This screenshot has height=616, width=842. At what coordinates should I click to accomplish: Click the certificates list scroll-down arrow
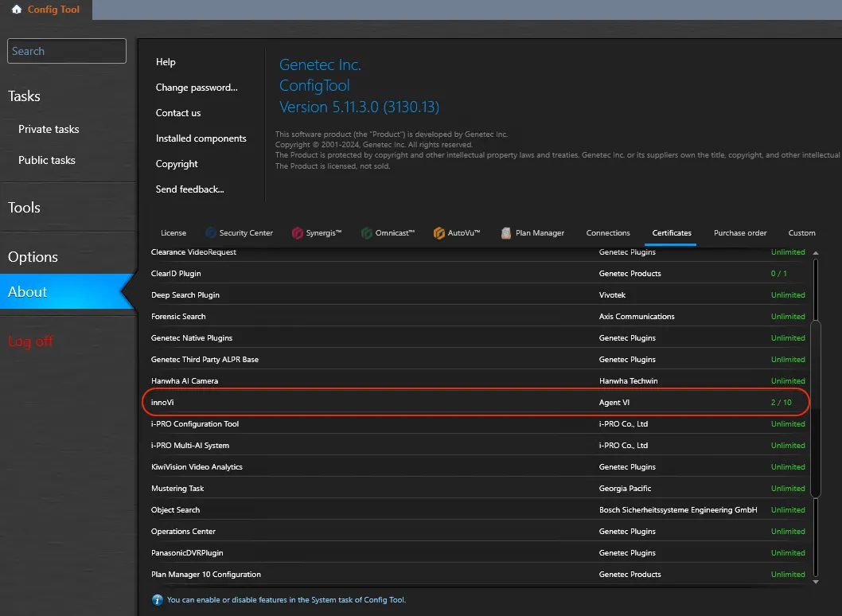pos(816,582)
